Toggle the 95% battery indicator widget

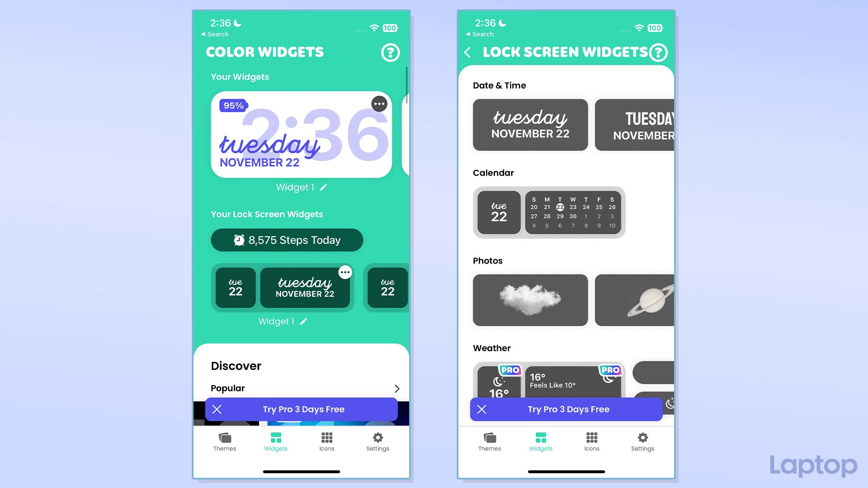point(233,105)
